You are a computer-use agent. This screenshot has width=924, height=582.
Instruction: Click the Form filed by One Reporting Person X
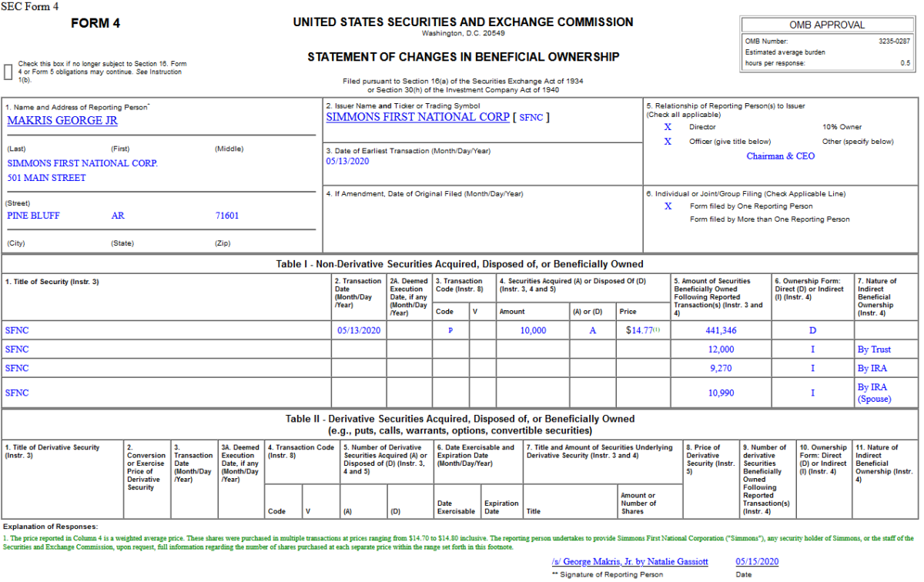coord(668,206)
